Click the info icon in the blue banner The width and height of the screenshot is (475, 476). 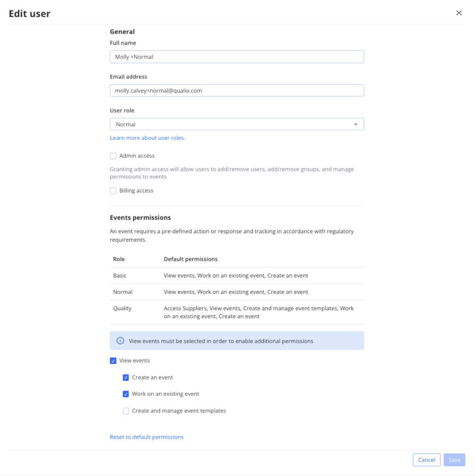[120, 341]
